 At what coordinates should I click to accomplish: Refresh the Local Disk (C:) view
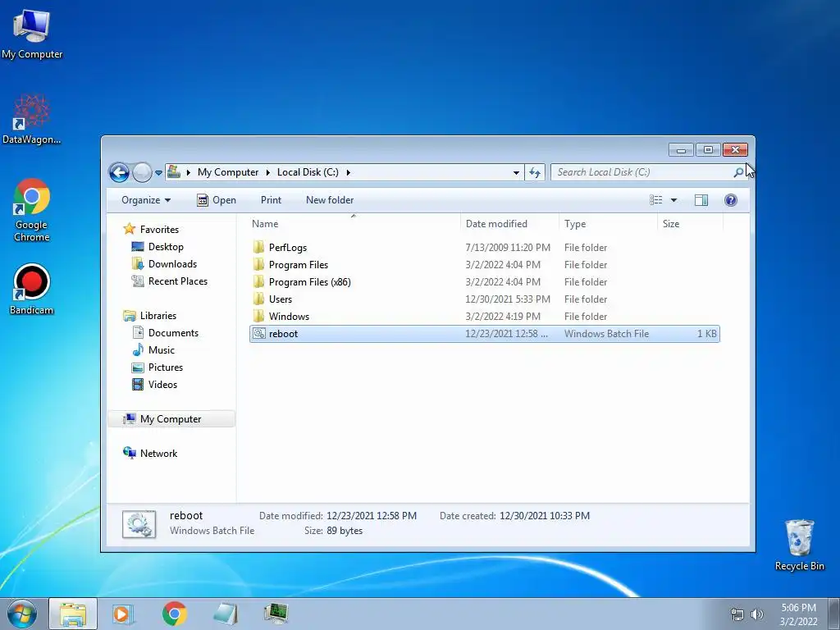pyautogui.click(x=535, y=172)
